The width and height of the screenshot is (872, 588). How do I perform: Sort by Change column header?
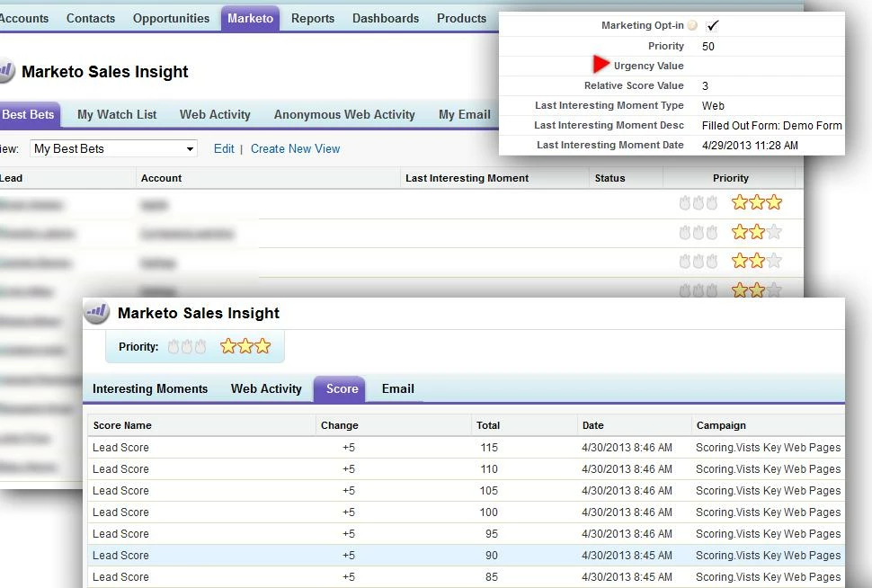(x=339, y=425)
